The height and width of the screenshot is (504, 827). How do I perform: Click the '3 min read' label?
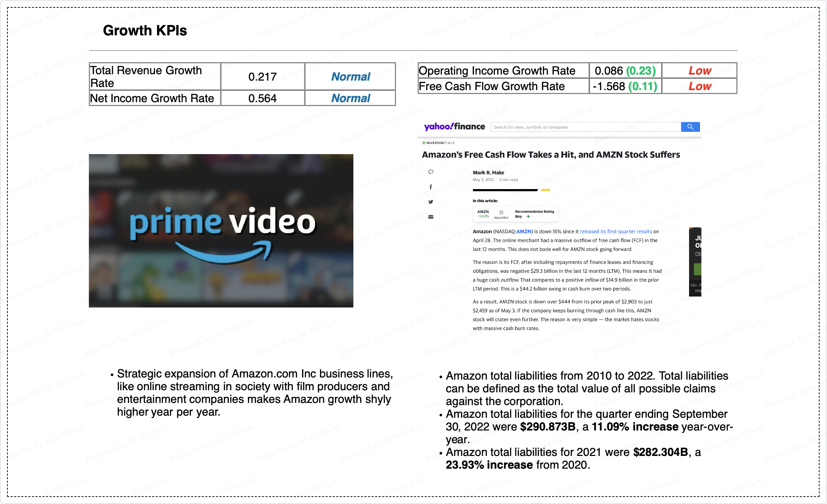508,180
